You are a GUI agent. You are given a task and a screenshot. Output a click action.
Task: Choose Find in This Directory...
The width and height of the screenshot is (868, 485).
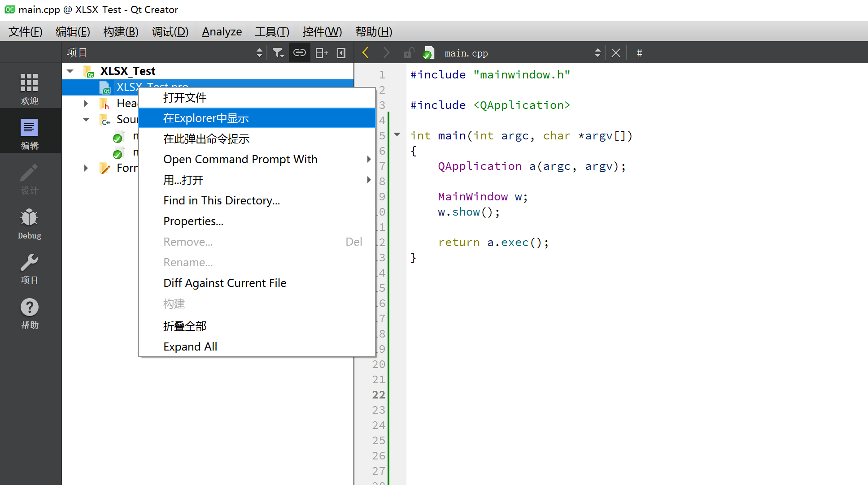pyautogui.click(x=257, y=201)
